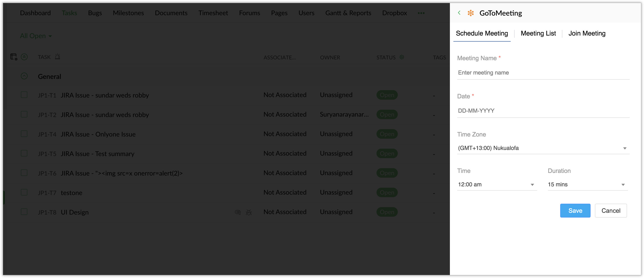Collapse the General task group
This screenshot has height=278, width=644.
[x=24, y=76]
